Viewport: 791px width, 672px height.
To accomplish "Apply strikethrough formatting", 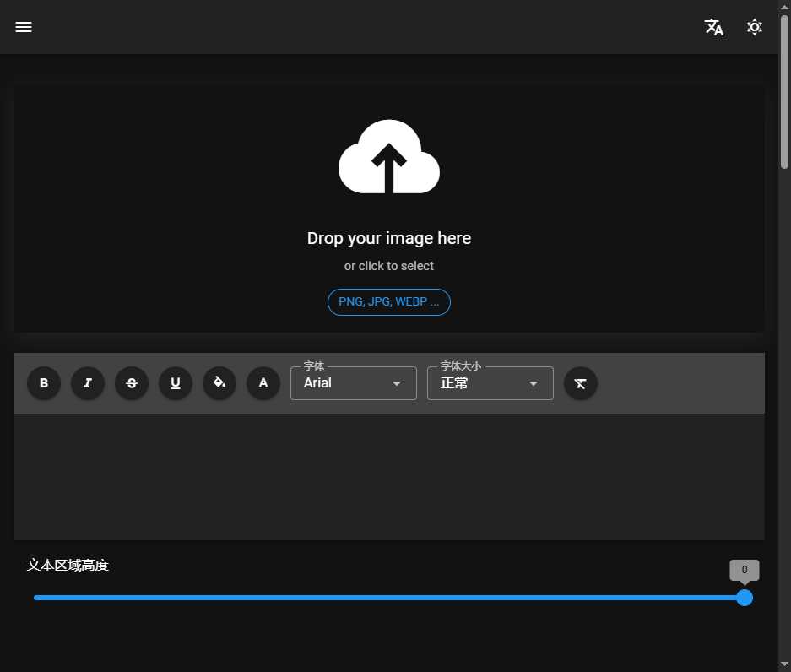I will click(x=132, y=383).
